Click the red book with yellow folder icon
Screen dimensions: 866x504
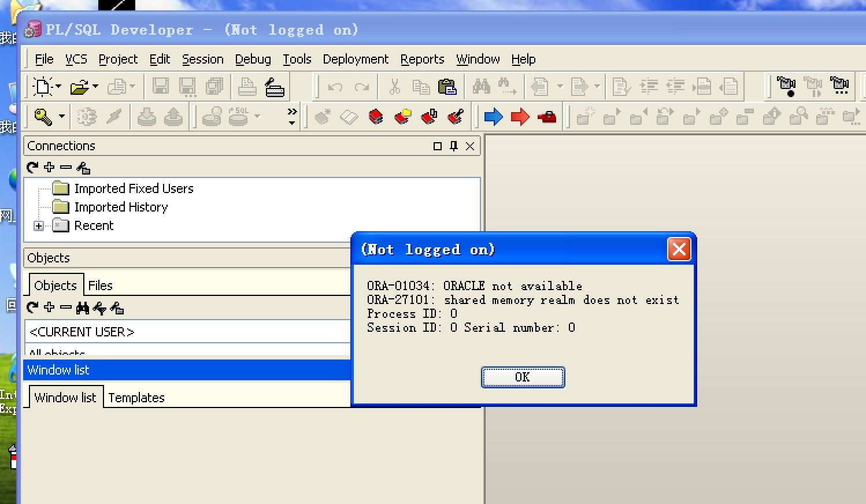[x=402, y=117]
